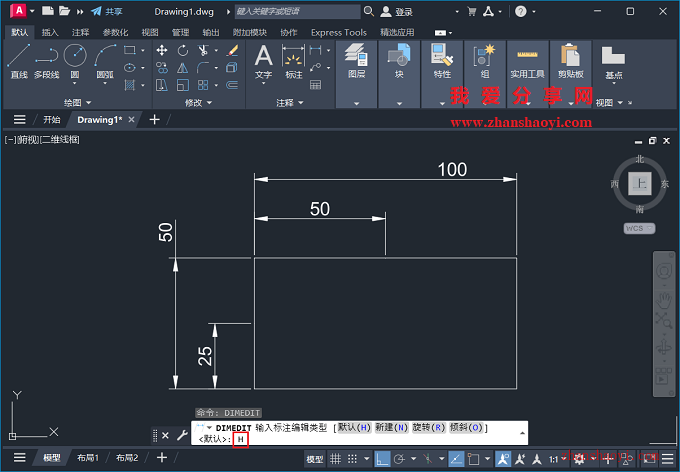Switch to the 布局1 layout tab

[x=88, y=458]
